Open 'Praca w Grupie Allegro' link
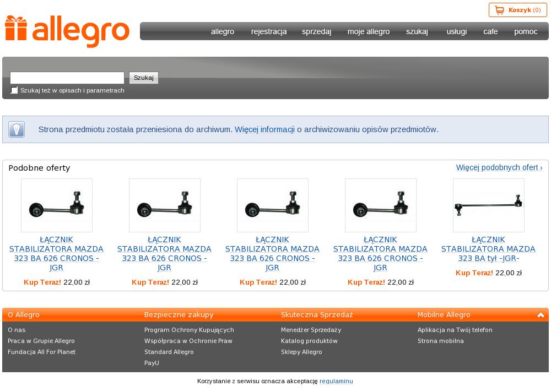Screen dimensions: 551x392 41,341
